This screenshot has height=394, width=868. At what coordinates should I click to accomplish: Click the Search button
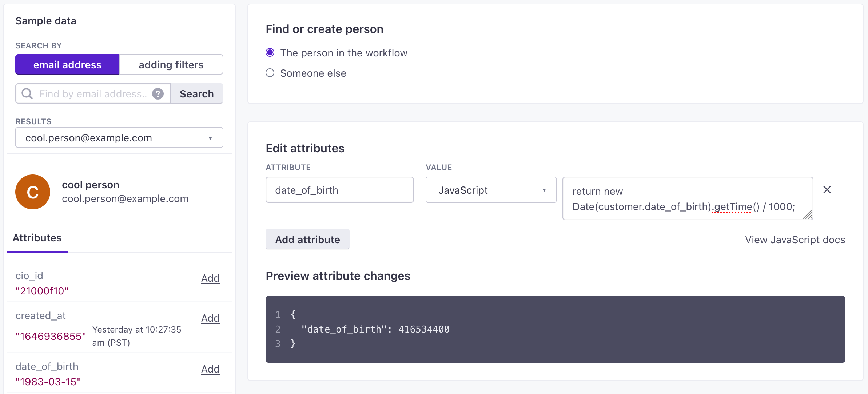197,94
